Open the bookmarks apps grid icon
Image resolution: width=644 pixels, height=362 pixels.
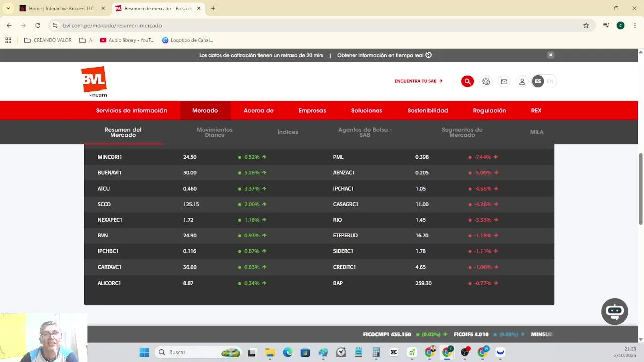[x=8, y=40]
